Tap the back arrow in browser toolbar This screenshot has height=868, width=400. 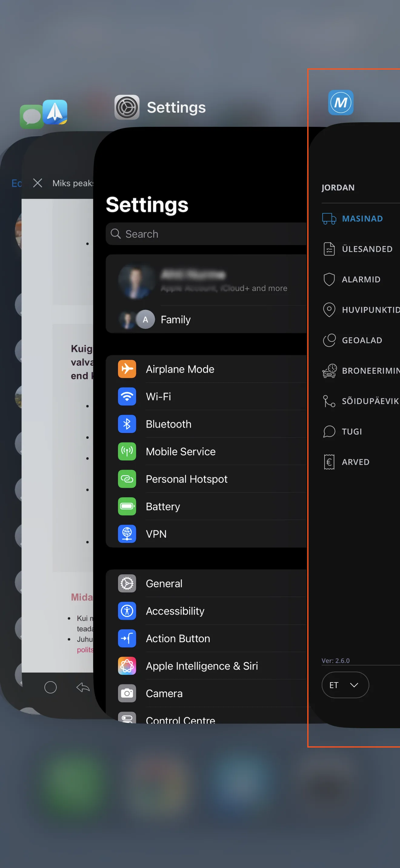[x=83, y=687]
